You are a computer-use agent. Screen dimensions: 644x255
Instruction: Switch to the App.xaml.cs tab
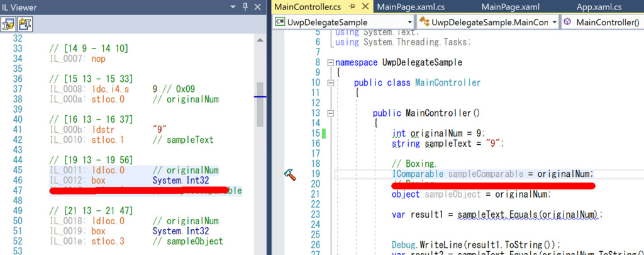[599, 7]
